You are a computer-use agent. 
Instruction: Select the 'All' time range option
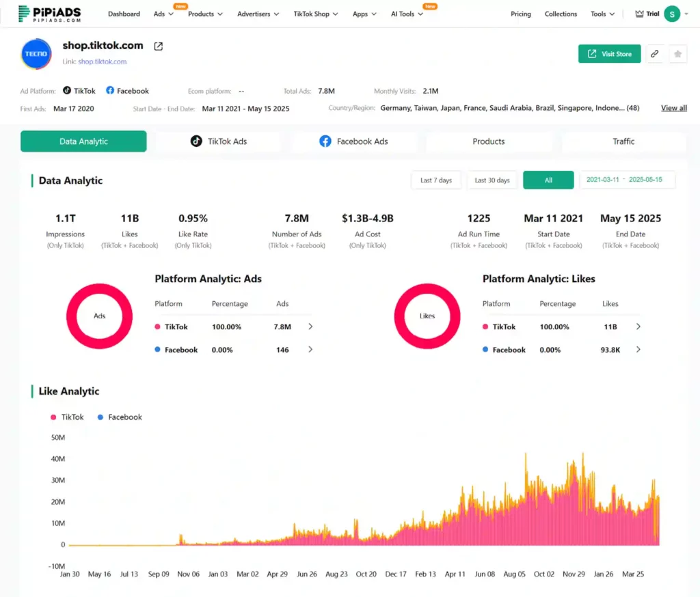[x=548, y=180]
